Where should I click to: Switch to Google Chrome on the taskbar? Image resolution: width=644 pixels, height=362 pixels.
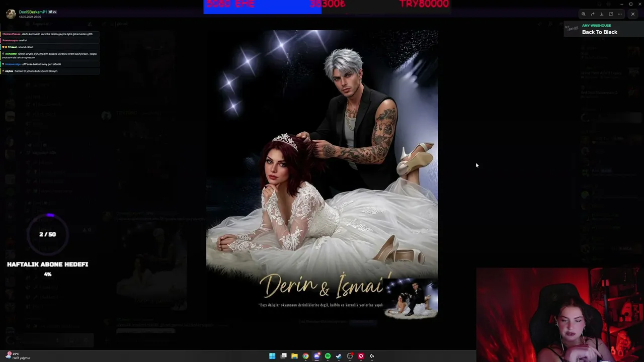point(305,356)
